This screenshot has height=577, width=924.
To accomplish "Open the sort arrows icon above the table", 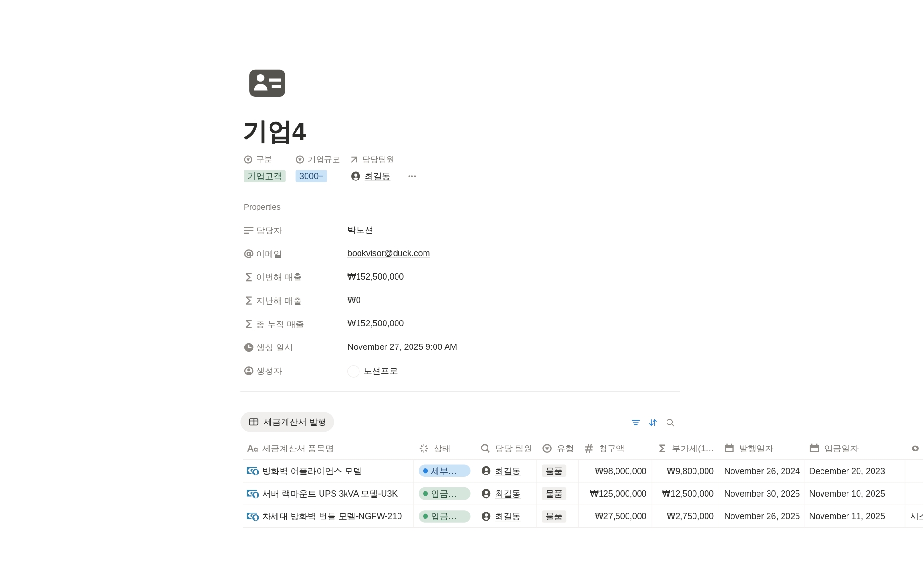I will (x=653, y=423).
